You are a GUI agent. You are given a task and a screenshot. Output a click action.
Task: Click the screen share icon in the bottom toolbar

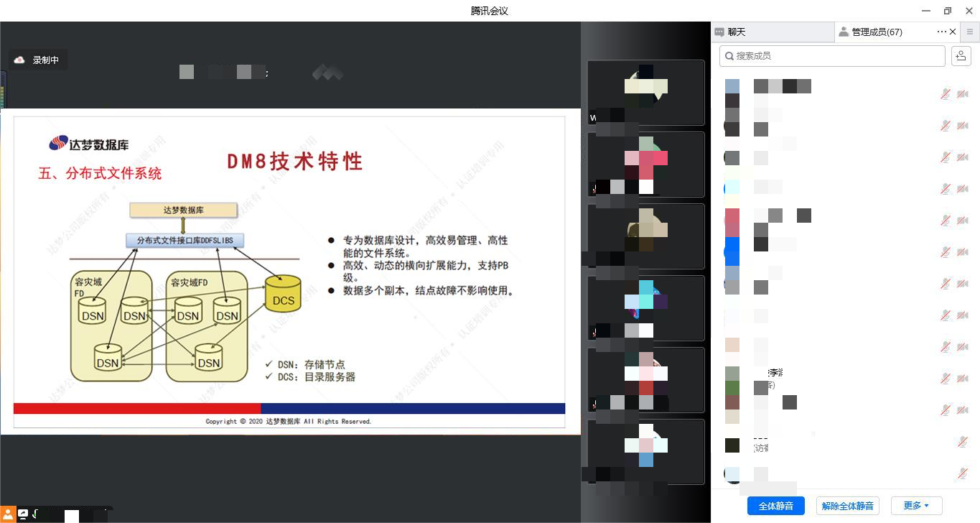pyautogui.click(x=24, y=514)
